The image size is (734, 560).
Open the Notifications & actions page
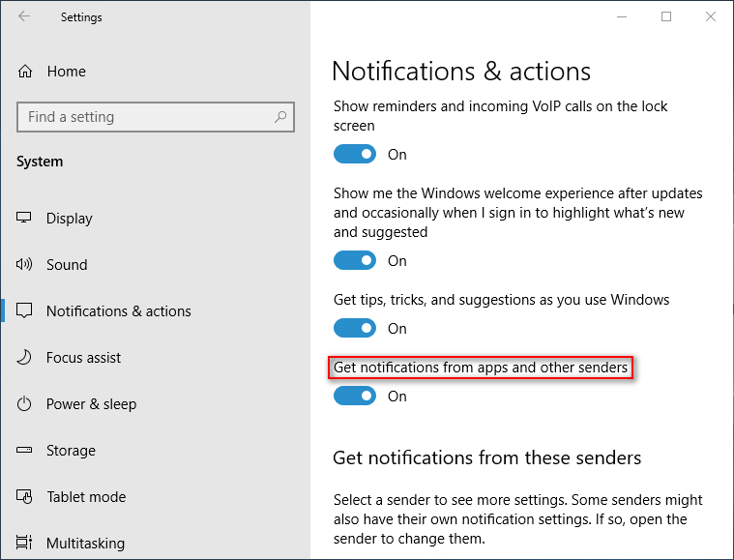[x=118, y=311]
